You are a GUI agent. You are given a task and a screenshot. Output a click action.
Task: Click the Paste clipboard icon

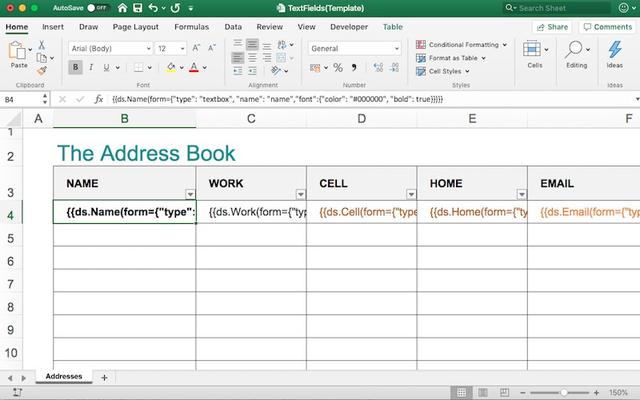18,51
